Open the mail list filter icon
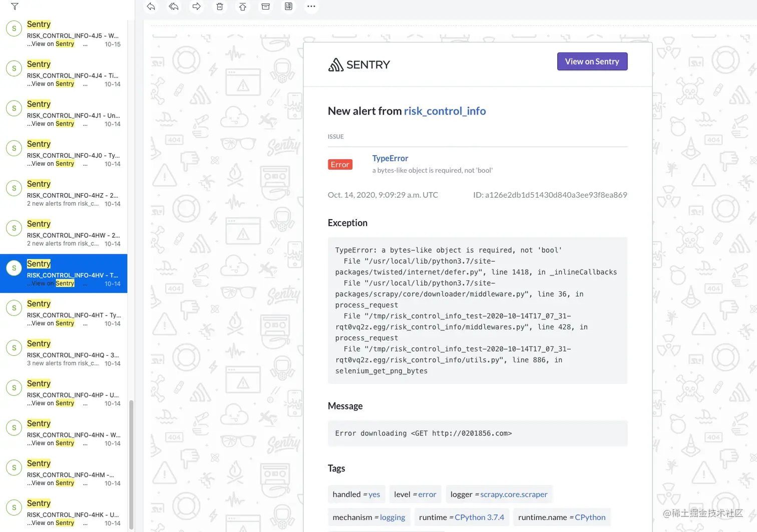The image size is (757, 532). pos(15,7)
